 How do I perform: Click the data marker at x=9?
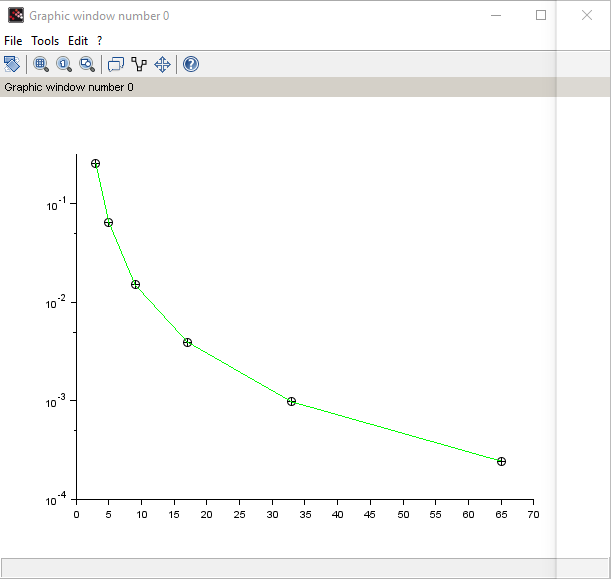pyautogui.click(x=135, y=284)
